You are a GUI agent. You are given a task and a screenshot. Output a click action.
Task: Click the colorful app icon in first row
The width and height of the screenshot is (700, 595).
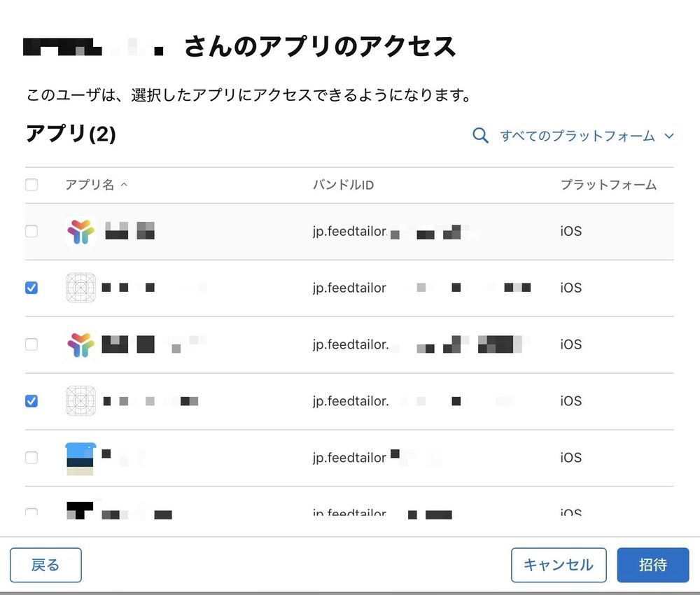point(80,231)
